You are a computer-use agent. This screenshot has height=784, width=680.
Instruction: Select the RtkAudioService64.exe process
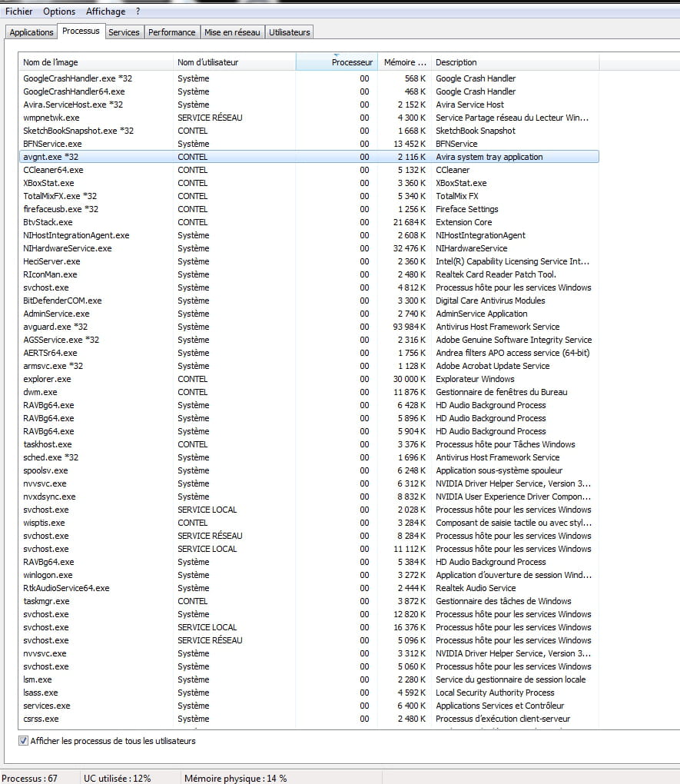309,588
